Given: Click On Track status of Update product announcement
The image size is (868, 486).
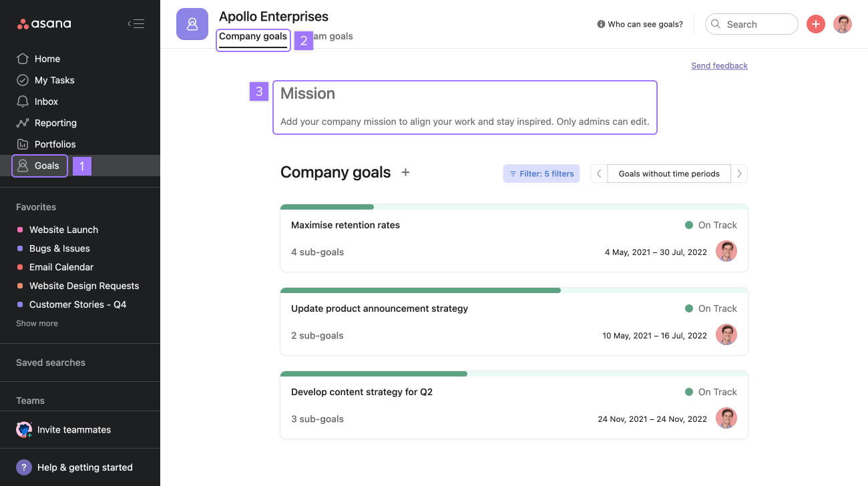Looking at the screenshot, I should pos(711,308).
